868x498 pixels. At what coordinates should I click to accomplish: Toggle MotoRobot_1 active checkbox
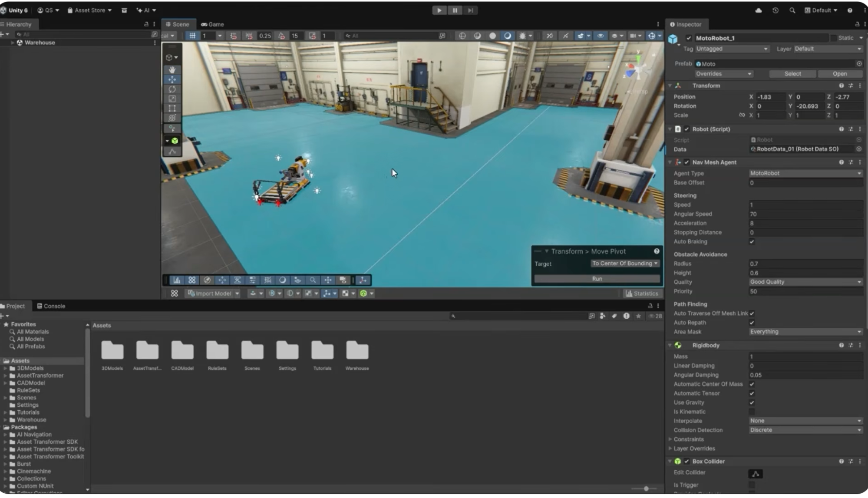(x=689, y=38)
